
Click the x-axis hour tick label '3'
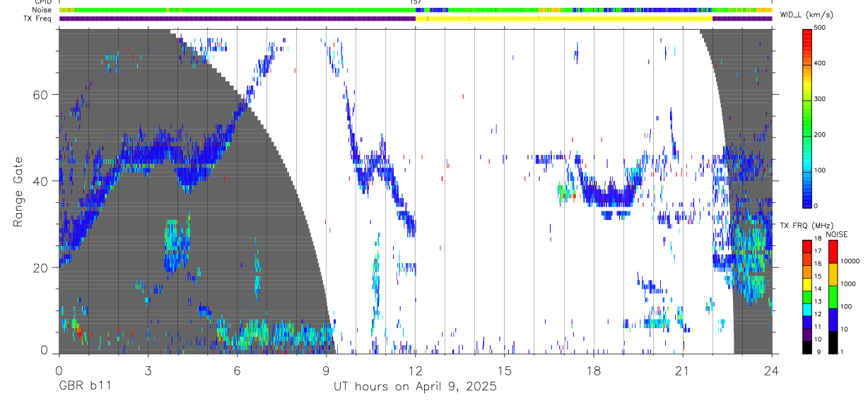tap(148, 371)
